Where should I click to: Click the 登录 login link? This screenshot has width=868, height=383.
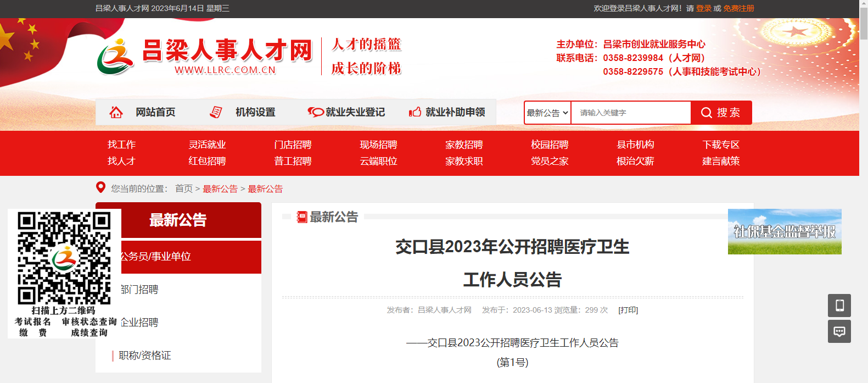point(703,8)
